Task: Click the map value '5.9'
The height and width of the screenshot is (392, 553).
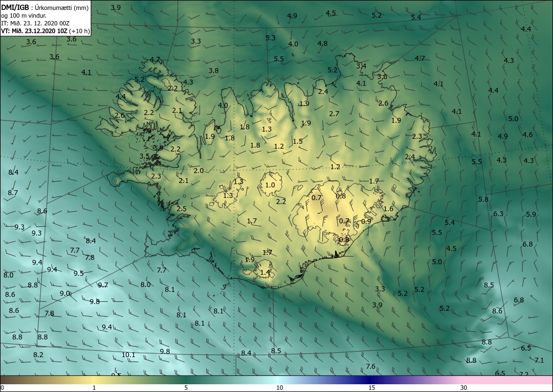Action: (531, 215)
